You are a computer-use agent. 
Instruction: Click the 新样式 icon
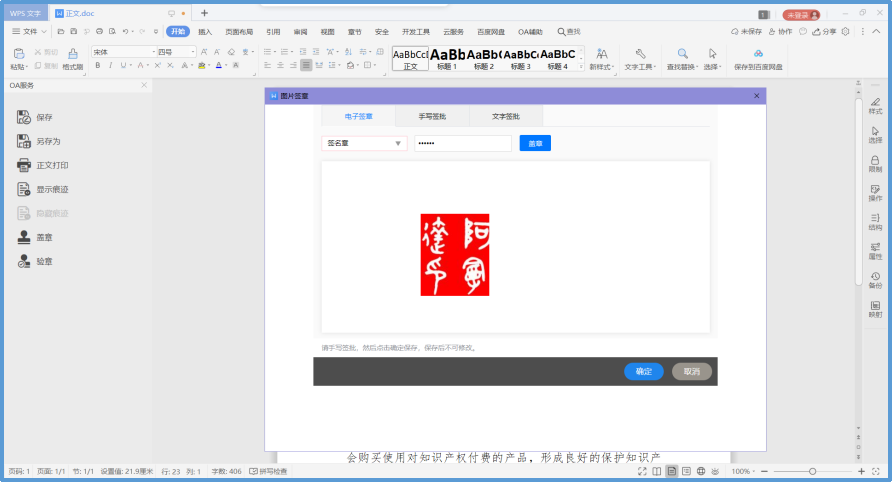pos(602,54)
